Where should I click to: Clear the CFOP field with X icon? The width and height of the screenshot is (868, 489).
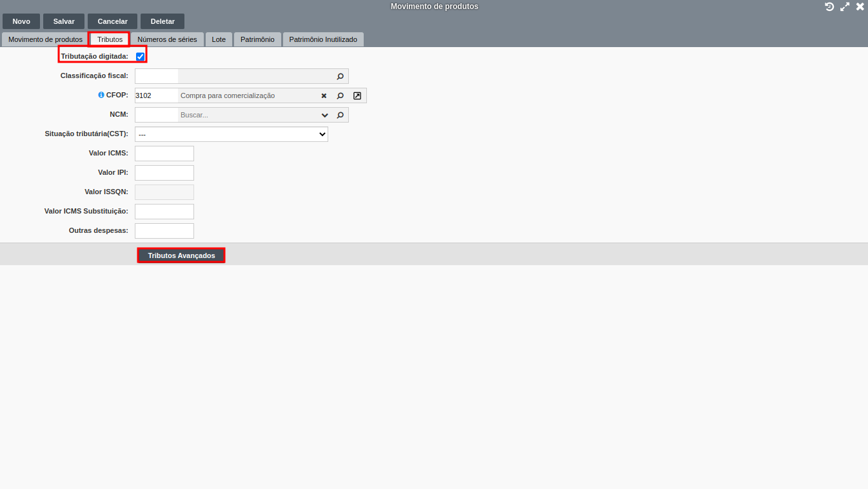point(324,95)
